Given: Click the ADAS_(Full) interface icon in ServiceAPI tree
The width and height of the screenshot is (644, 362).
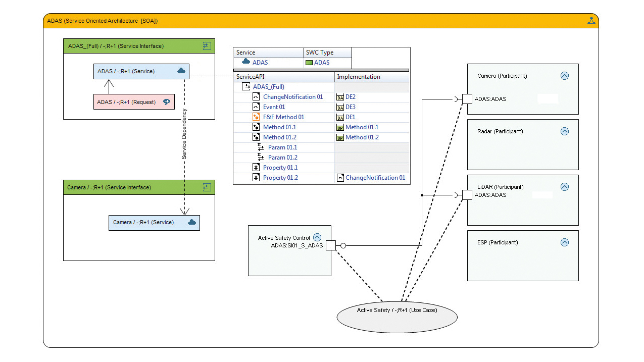Looking at the screenshot, I should click(x=247, y=87).
